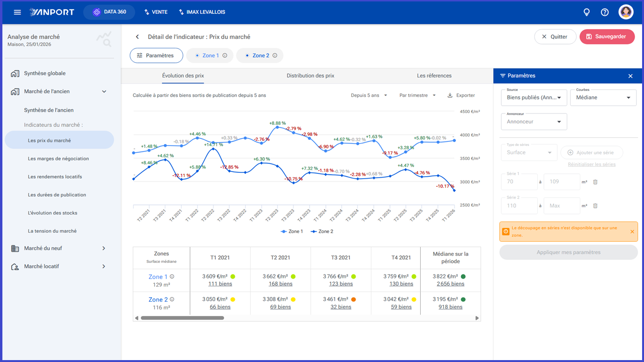Open the Par trimestre dropdown
The image size is (644, 362).
point(417,95)
